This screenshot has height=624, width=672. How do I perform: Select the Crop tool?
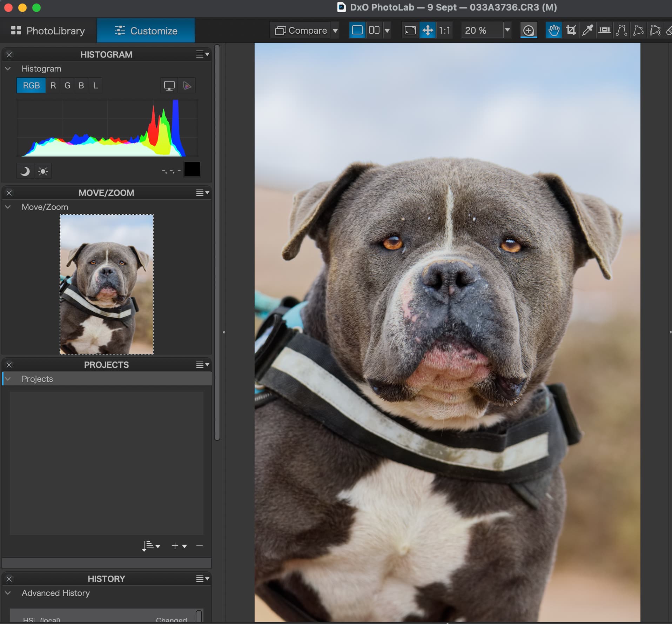(571, 31)
